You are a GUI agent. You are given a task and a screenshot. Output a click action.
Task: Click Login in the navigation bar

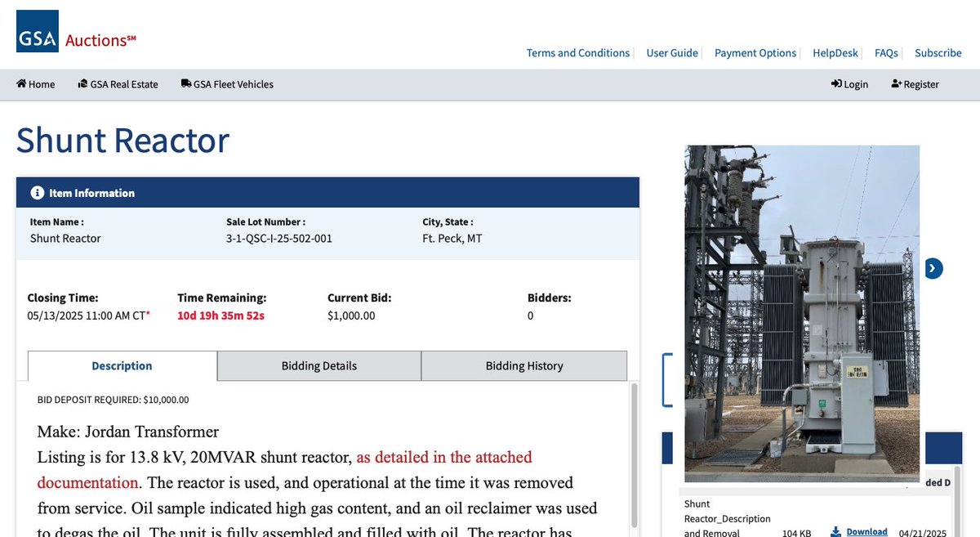click(x=849, y=84)
